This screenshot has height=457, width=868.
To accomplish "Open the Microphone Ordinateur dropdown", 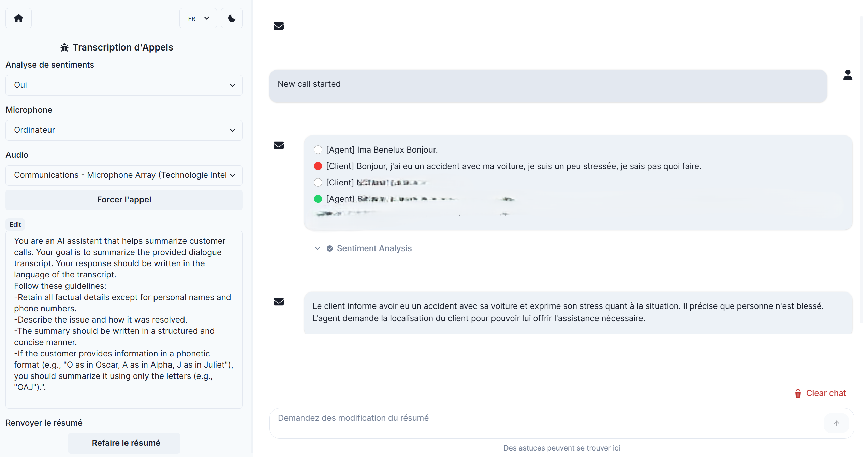I will pos(124,130).
